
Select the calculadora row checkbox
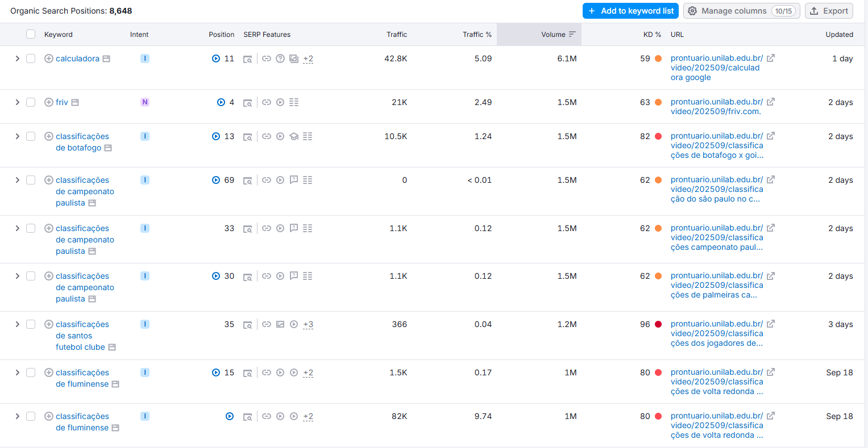coord(31,58)
